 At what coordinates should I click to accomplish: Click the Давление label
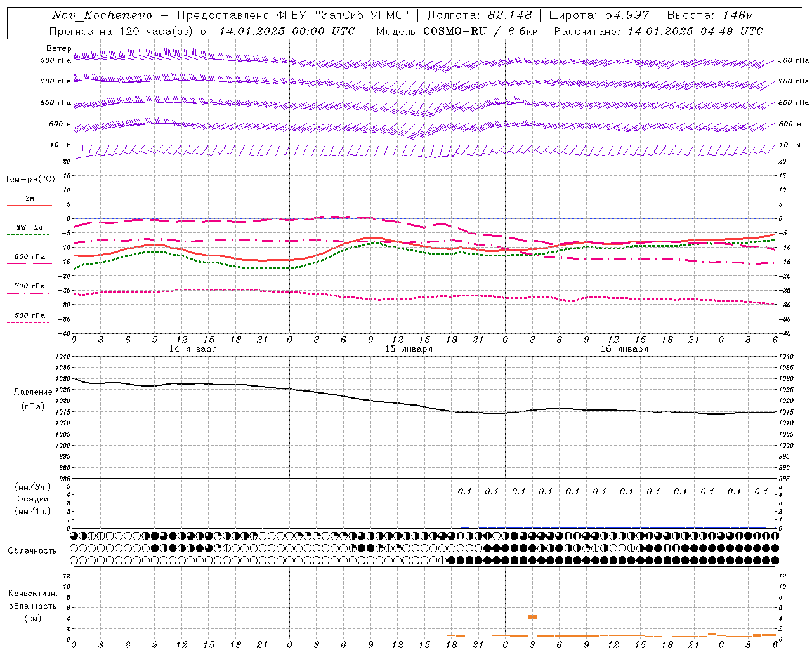33,392
